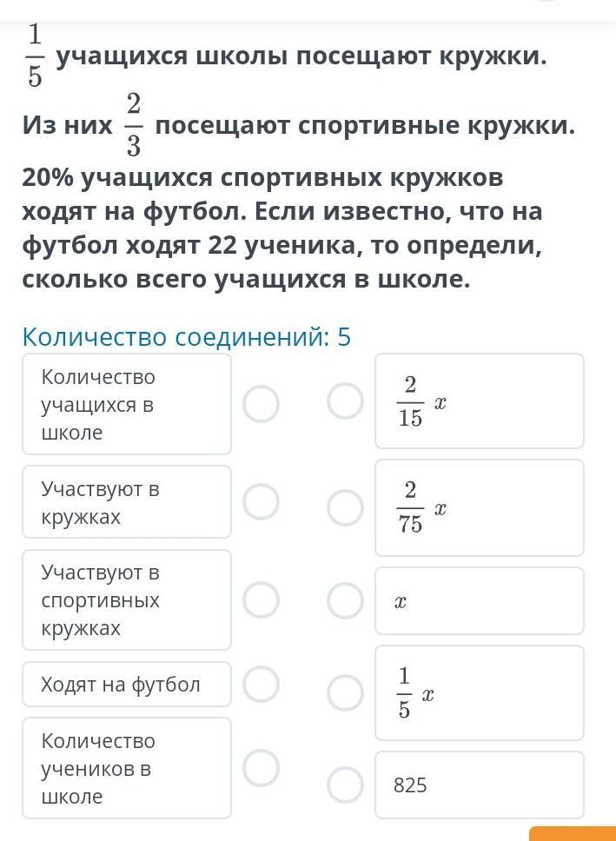Select connector circle beside 'Количество учащихся в школе'

[x=261, y=404]
